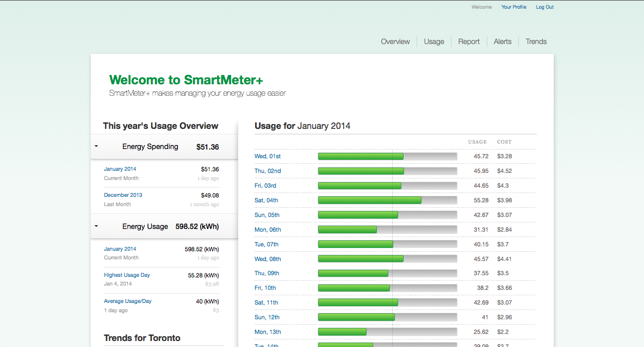The width and height of the screenshot is (644, 347).
Task: Select the Wed, 01st usage row link
Action: [268, 156]
